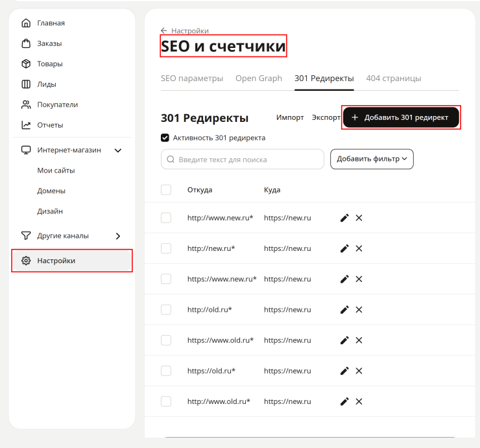This screenshot has width=480, height=448.
Task: Click the Экспорт link
Action: pyautogui.click(x=326, y=117)
